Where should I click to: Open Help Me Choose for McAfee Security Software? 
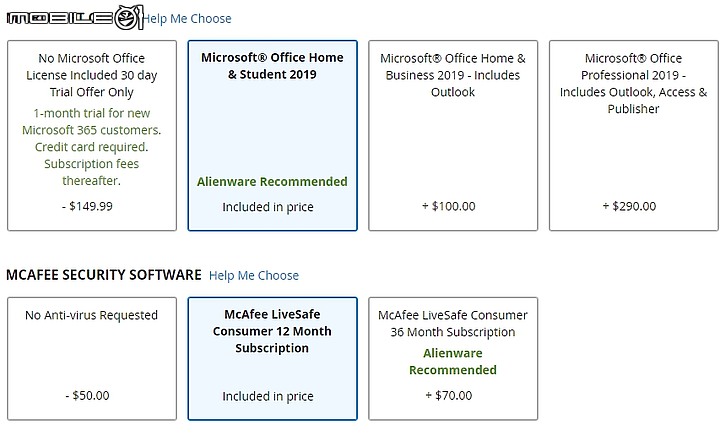click(x=253, y=275)
